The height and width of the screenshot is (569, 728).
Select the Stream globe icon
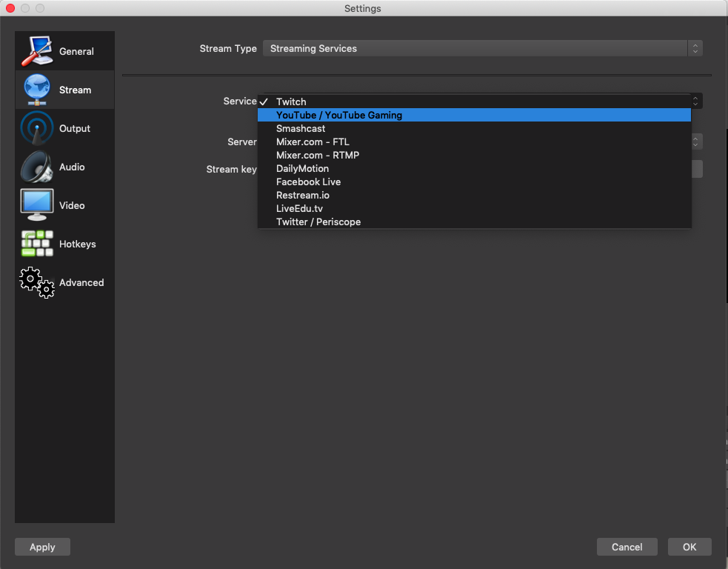coord(37,90)
